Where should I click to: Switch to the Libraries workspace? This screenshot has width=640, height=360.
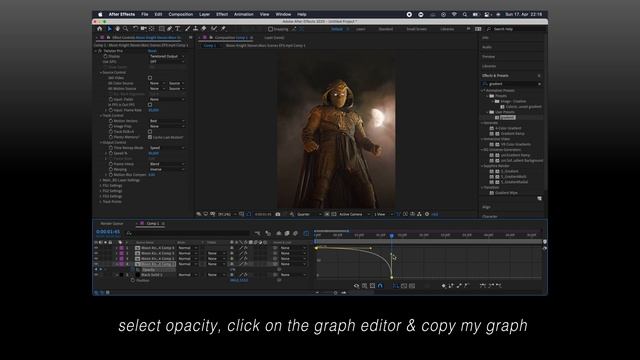pyautogui.click(x=447, y=29)
